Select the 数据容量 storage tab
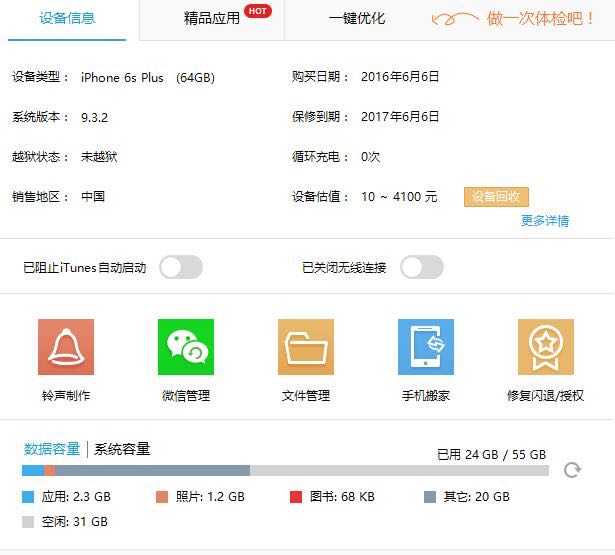Image resolution: width=615 pixels, height=555 pixels. click(52, 449)
